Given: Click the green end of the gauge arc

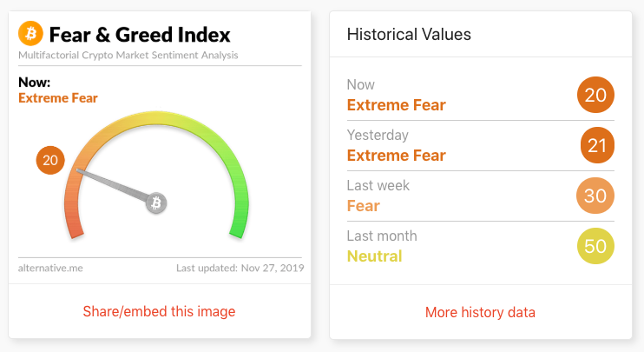Looking at the screenshot, I should 240,224.
